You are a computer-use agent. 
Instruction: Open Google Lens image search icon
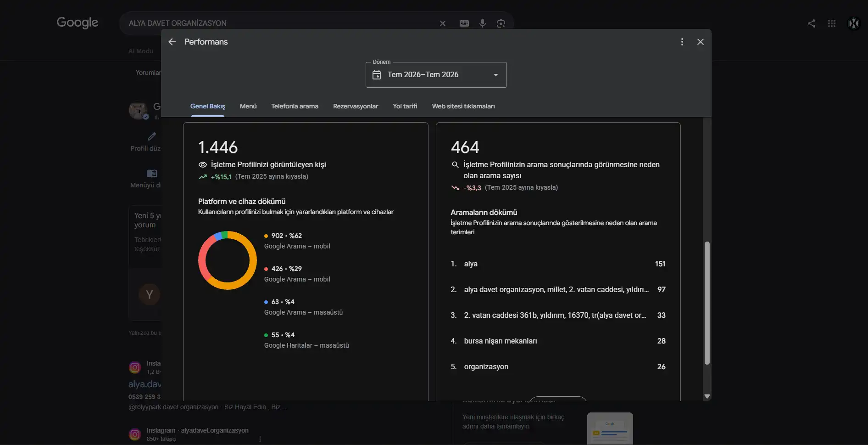click(501, 23)
